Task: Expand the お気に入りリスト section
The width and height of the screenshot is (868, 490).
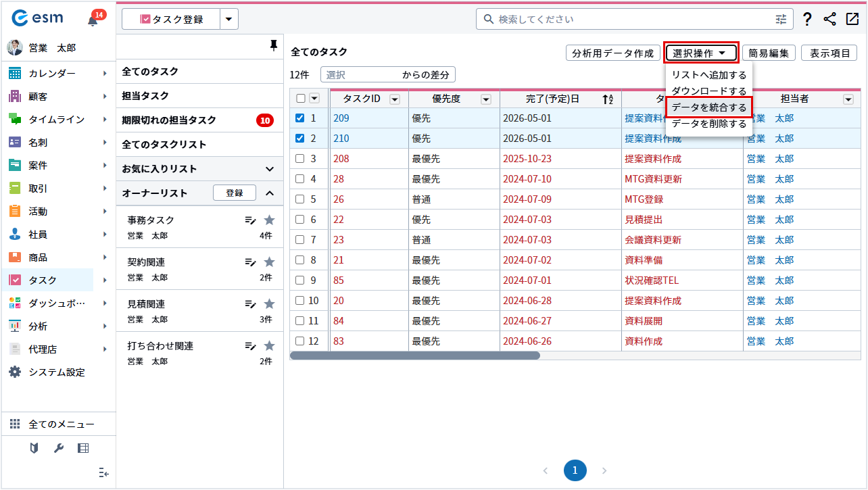Action: click(270, 169)
